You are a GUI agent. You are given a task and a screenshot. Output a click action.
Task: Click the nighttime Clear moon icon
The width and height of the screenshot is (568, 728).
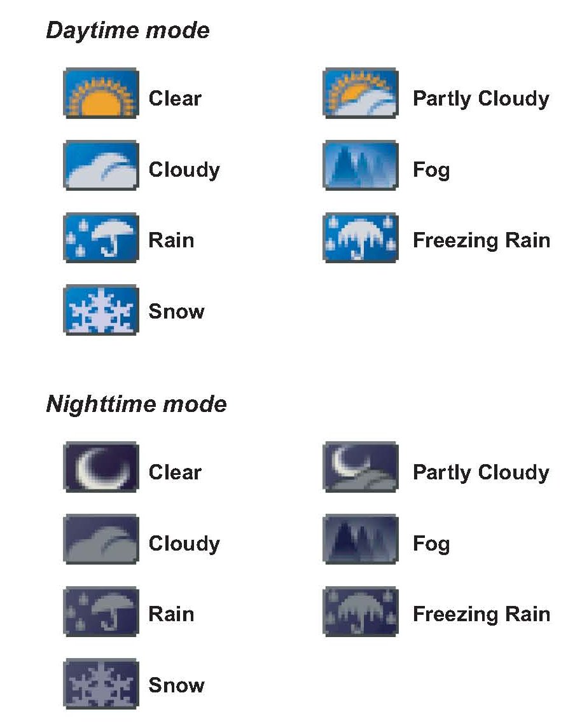pyautogui.click(x=101, y=468)
